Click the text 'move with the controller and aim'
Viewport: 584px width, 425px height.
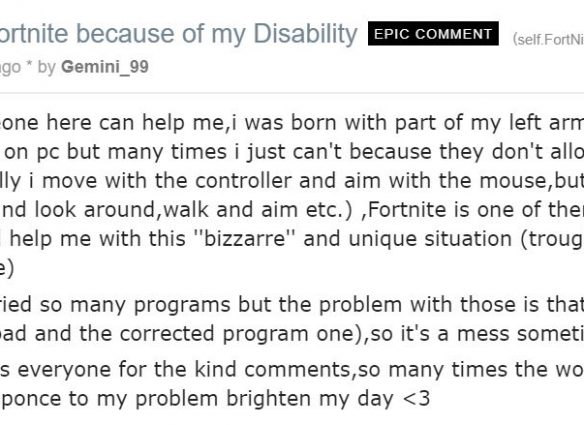(211, 181)
